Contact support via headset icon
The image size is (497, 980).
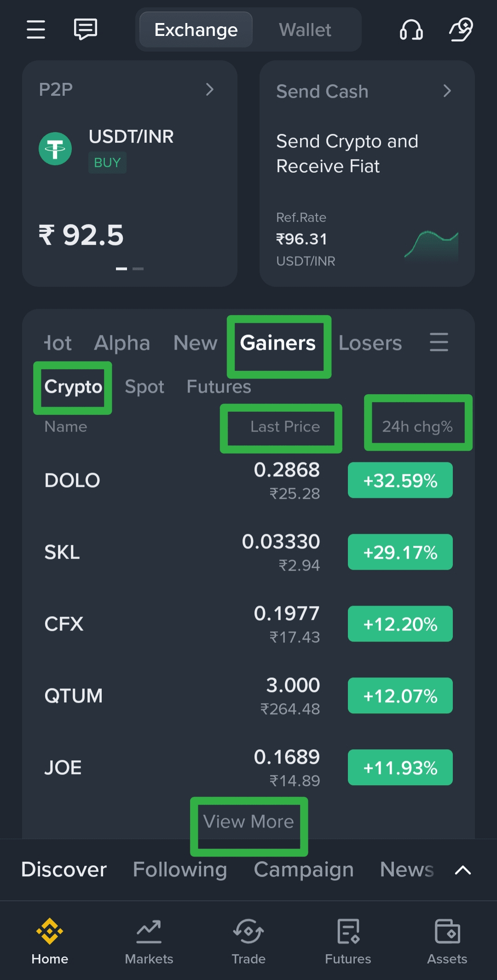(411, 29)
